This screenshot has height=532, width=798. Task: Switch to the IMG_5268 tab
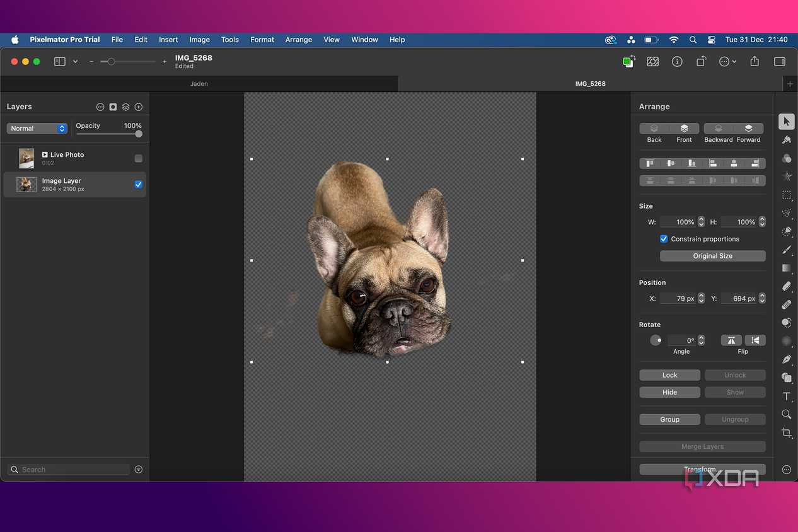591,83
